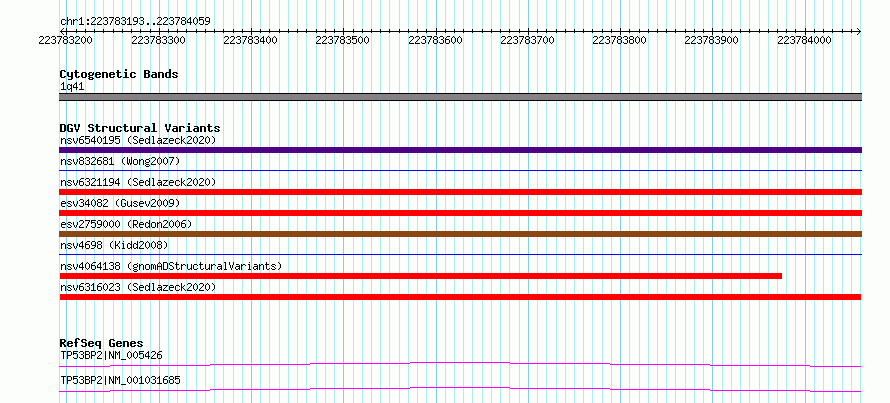Image resolution: width=890 pixels, height=403 pixels.
Task: Select the red nsv6321194 variant bar
Action: pyautogui.click(x=460, y=192)
